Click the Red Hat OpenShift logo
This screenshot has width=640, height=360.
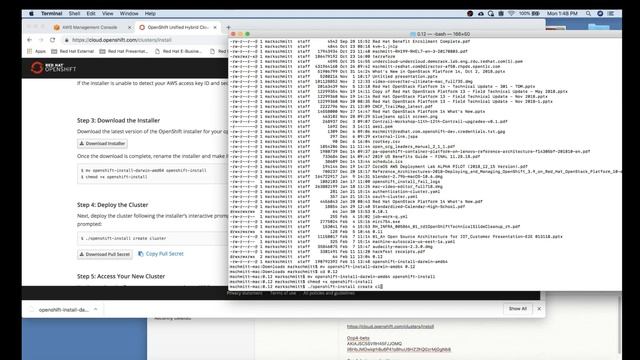point(53,67)
